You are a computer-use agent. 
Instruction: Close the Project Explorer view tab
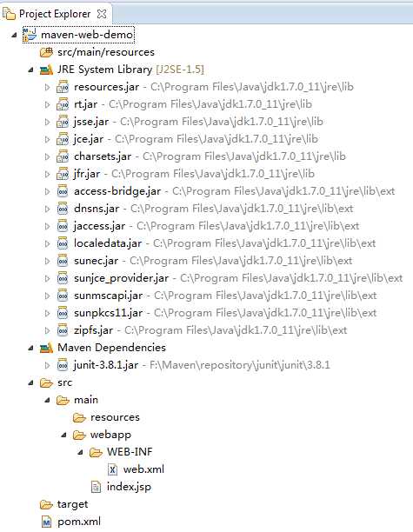pos(102,14)
